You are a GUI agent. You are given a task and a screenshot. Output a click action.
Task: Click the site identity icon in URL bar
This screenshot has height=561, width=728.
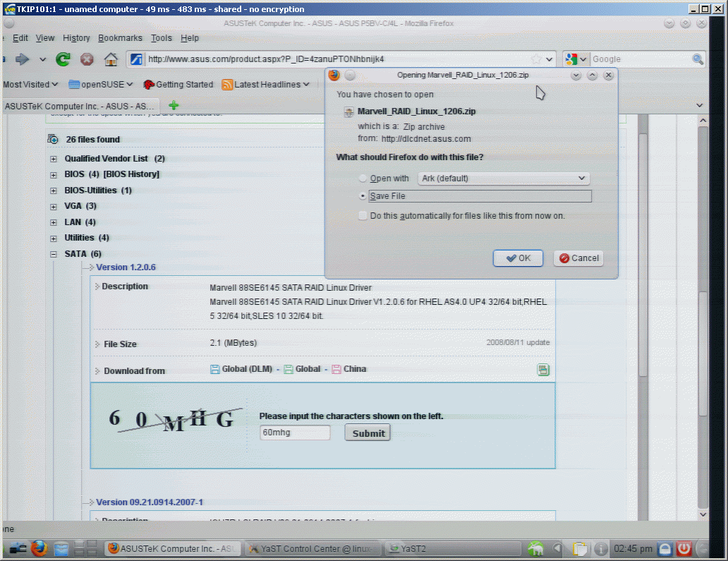136,59
